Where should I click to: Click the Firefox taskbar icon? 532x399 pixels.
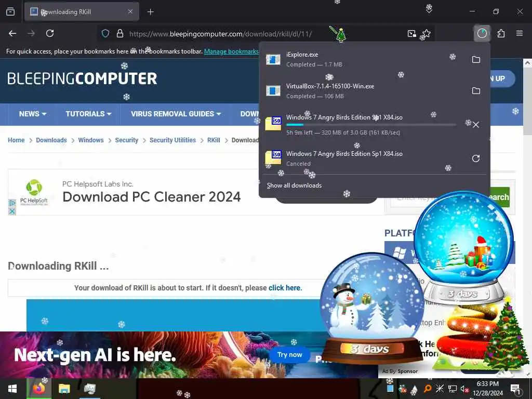38,389
